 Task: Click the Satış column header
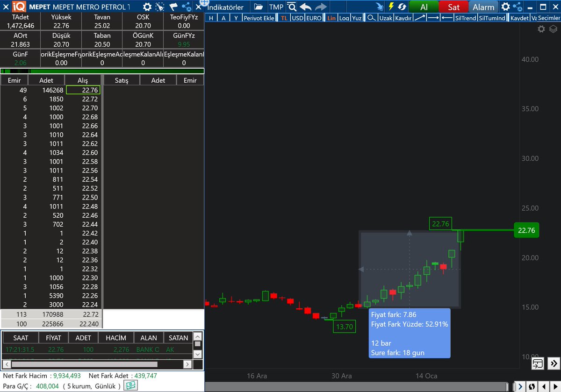point(122,80)
